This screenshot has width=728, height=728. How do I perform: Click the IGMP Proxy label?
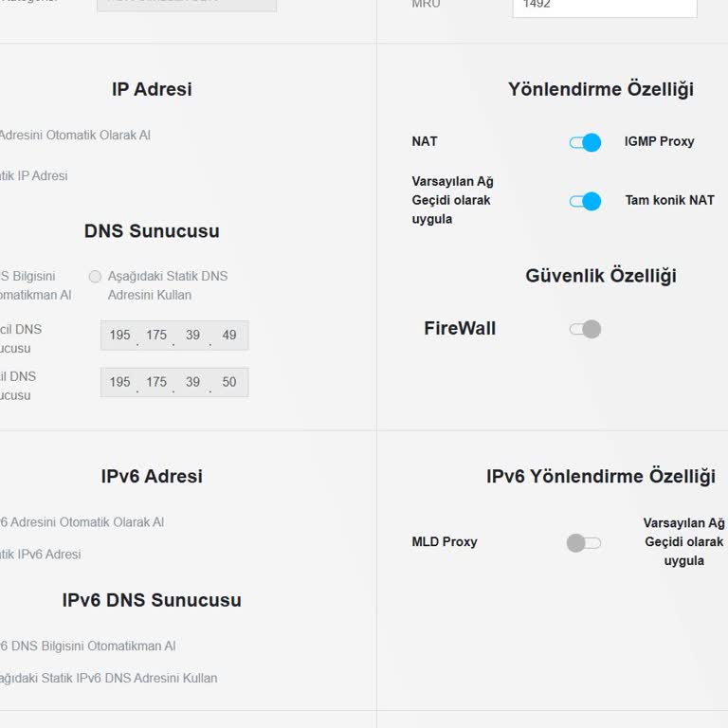click(x=659, y=142)
